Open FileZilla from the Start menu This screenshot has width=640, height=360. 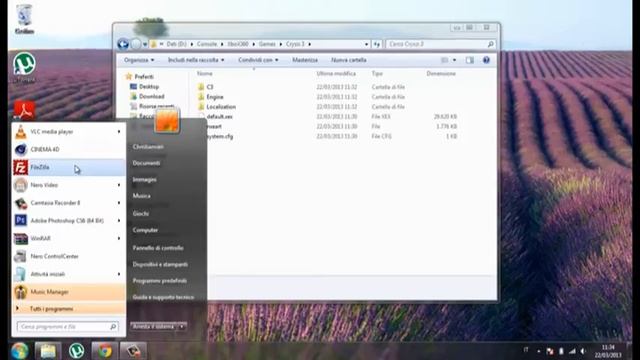pyautogui.click(x=68, y=167)
